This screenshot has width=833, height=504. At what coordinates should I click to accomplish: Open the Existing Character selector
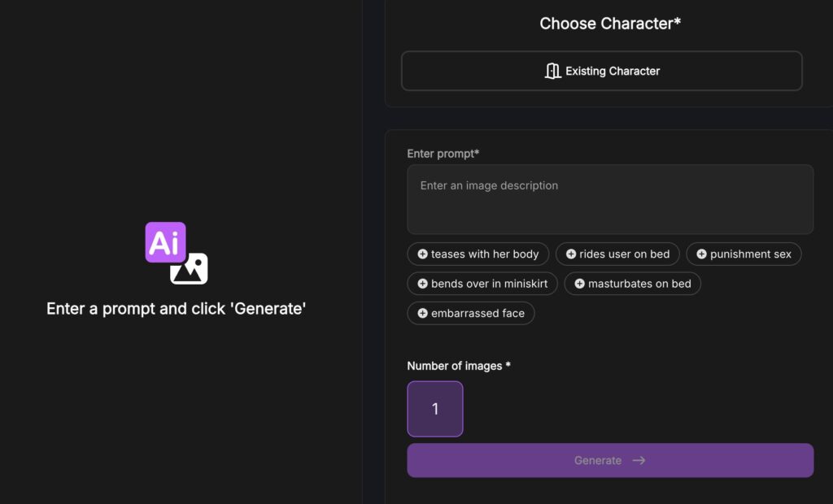click(602, 71)
